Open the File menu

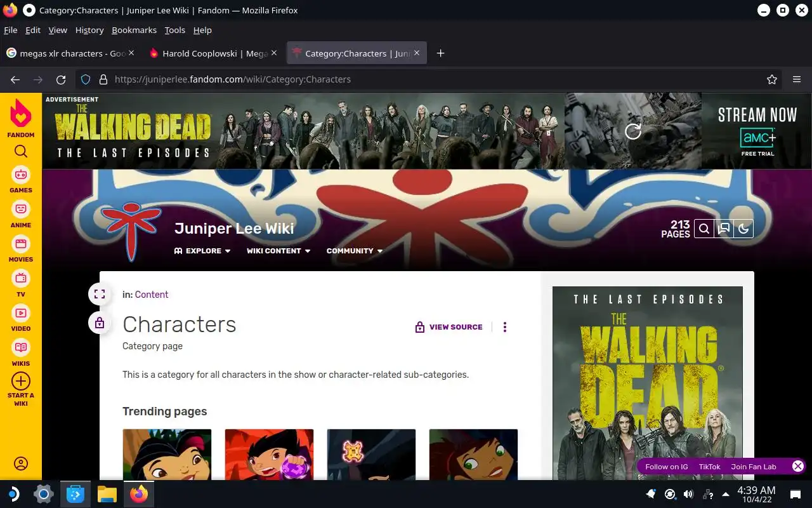[x=11, y=30]
